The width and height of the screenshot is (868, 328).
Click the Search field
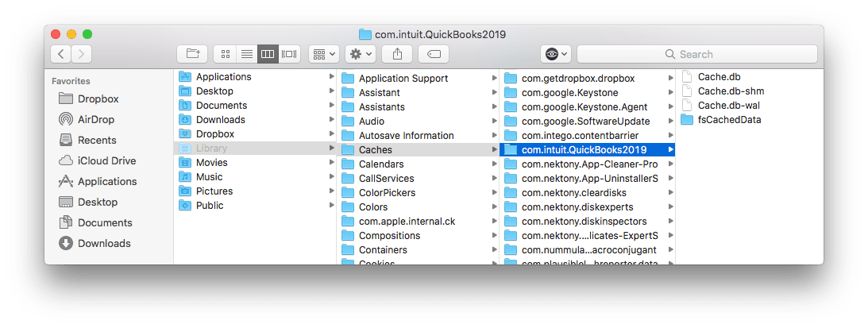click(697, 54)
